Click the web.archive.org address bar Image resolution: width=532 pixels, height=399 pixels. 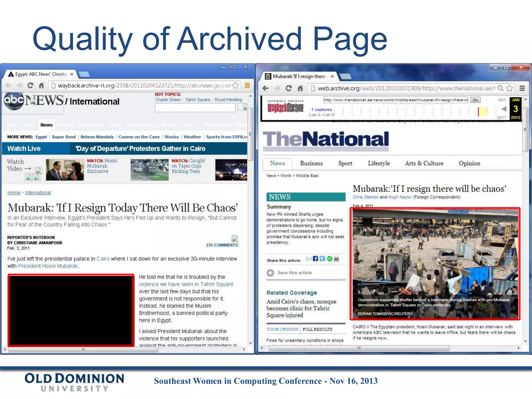[x=411, y=88]
